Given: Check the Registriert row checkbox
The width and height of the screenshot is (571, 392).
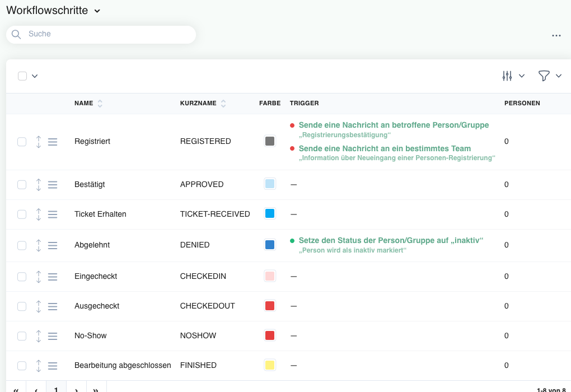Looking at the screenshot, I should (22, 142).
